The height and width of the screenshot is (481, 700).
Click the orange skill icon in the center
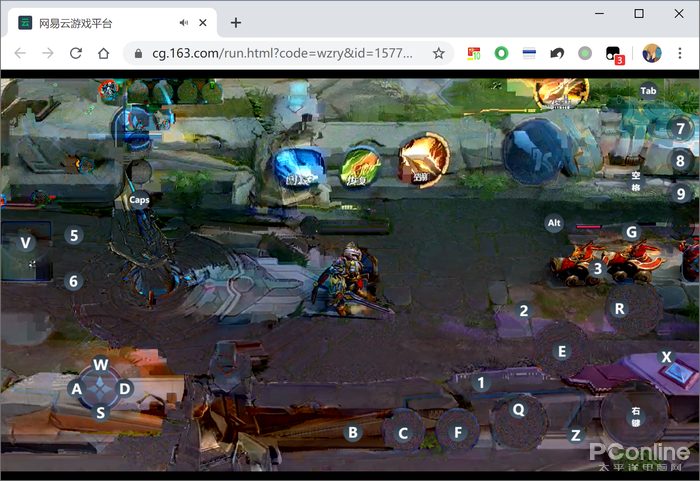tap(424, 161)
